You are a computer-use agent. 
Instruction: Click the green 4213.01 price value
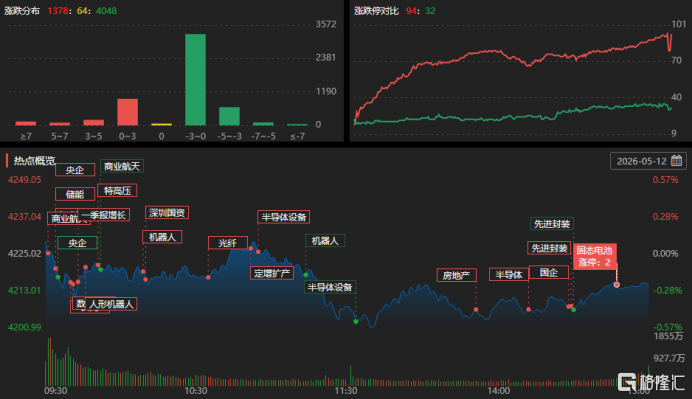pyautogui.click(x=24, y=290)
